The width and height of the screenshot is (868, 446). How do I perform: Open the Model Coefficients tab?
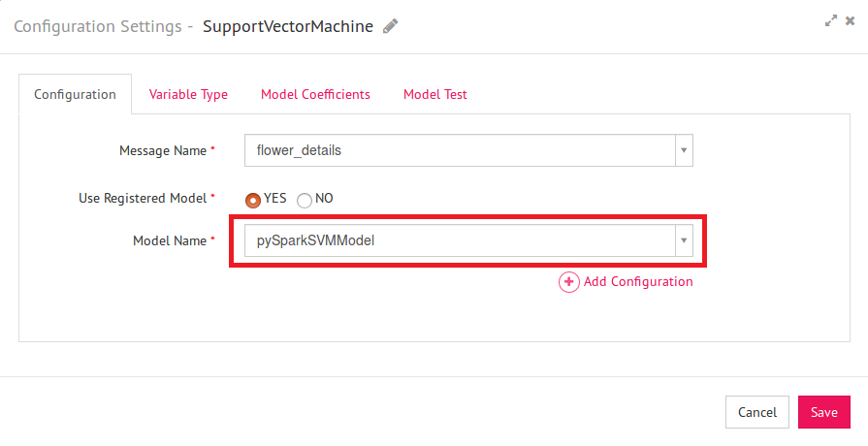pos(315,94)
